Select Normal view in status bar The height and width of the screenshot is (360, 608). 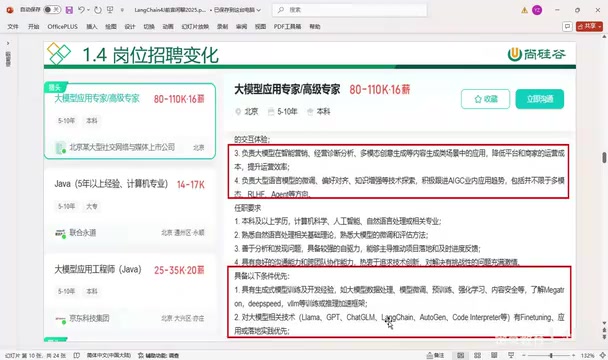[x=460, y=355]
